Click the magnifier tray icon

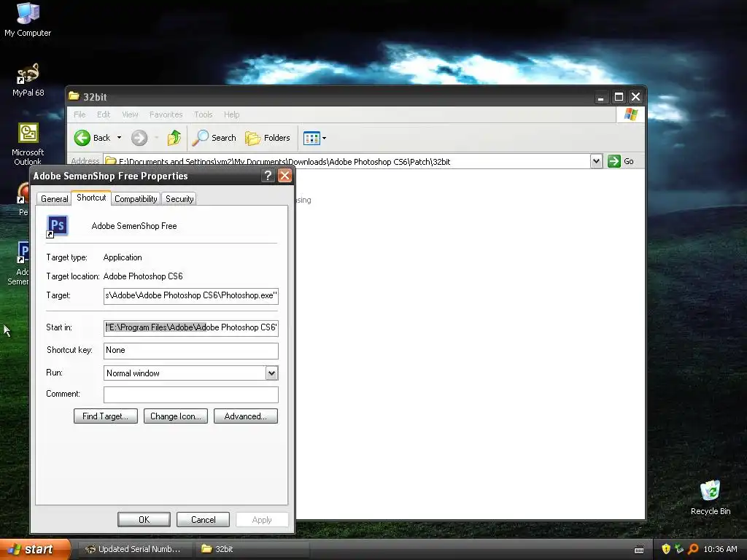click(693, 549)
